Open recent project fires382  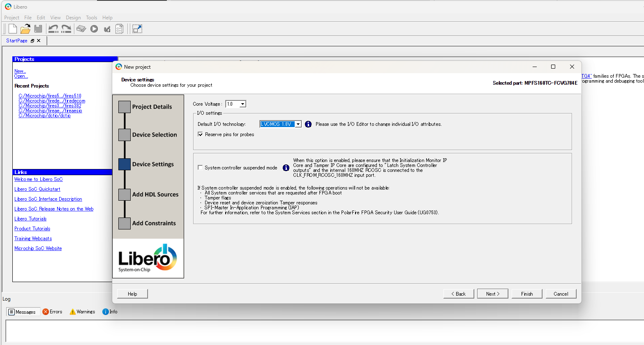(x=50, y=106)
